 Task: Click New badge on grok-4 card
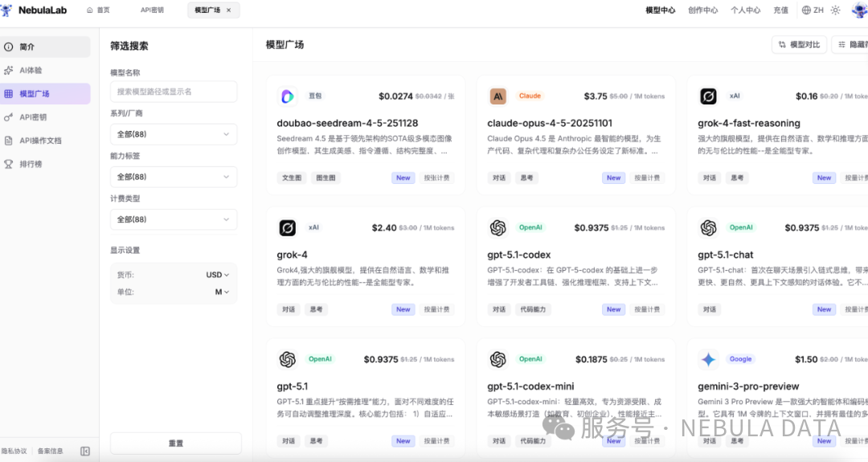click(x=403, y=309)
